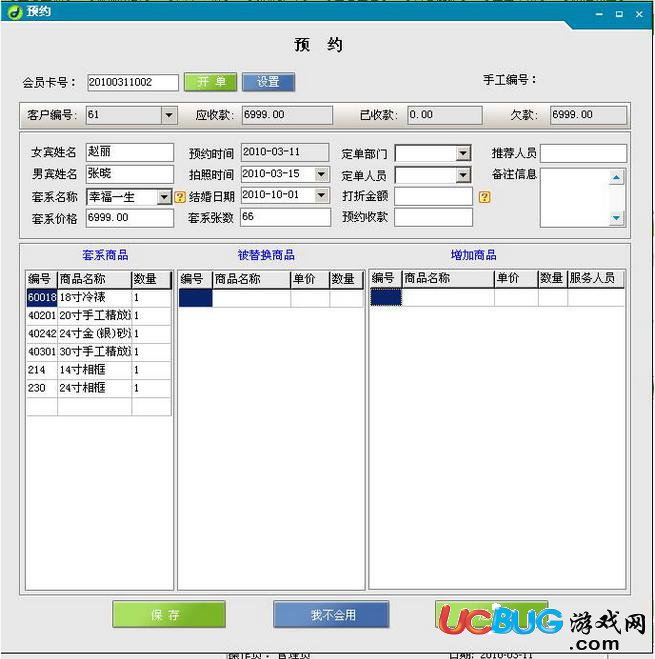Click 数量 header in 套系商品 table
The width and height of the screenshot is (655, 659).
pyautogui.click(x=151, y=279)
